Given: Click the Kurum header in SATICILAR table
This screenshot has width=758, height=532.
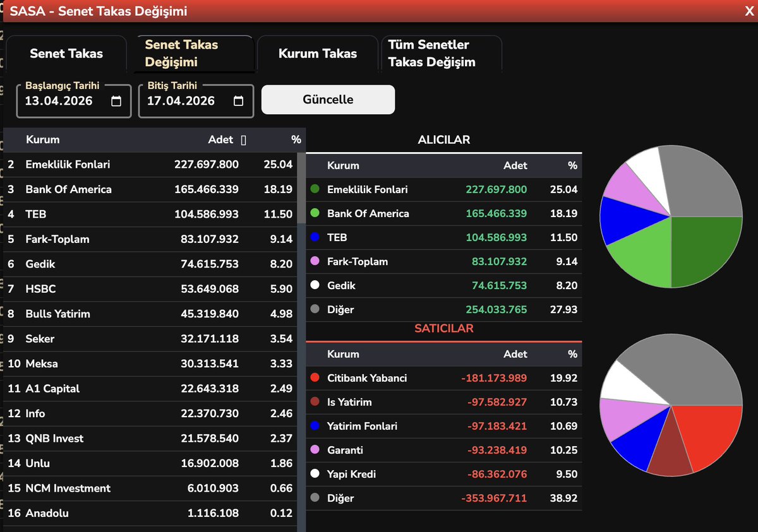Looking at the screenshot, I should (343, 354).
